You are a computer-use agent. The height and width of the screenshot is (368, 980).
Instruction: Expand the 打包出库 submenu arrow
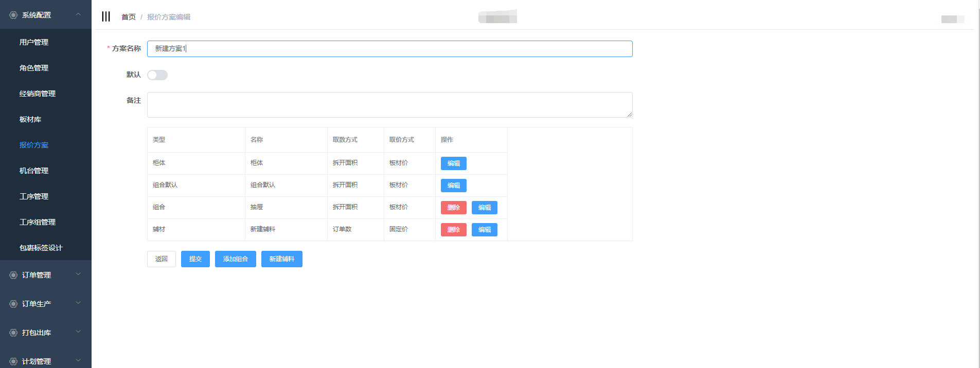[78, 332]
